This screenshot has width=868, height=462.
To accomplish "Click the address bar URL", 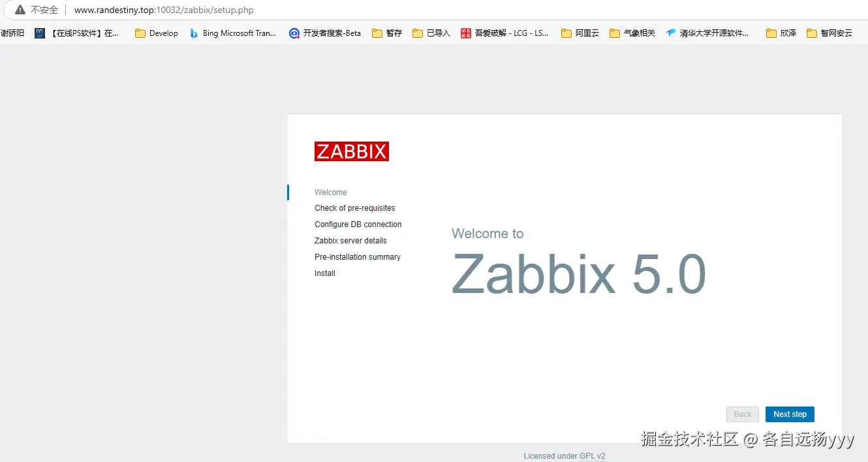I will tap(164, 10).
